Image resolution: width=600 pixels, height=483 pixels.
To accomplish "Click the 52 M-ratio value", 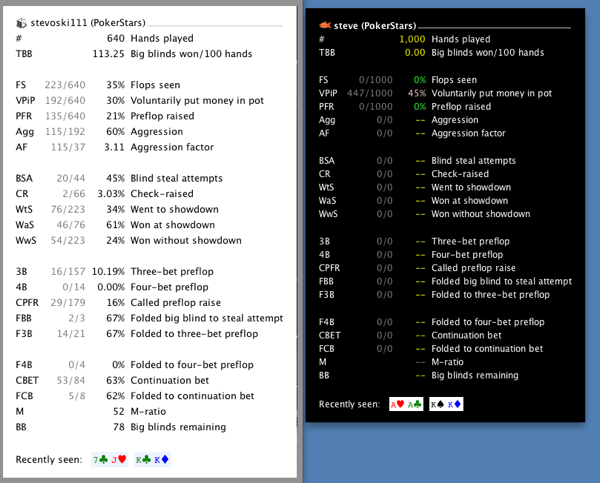I will pyautogui.click(x=119, y=412).
